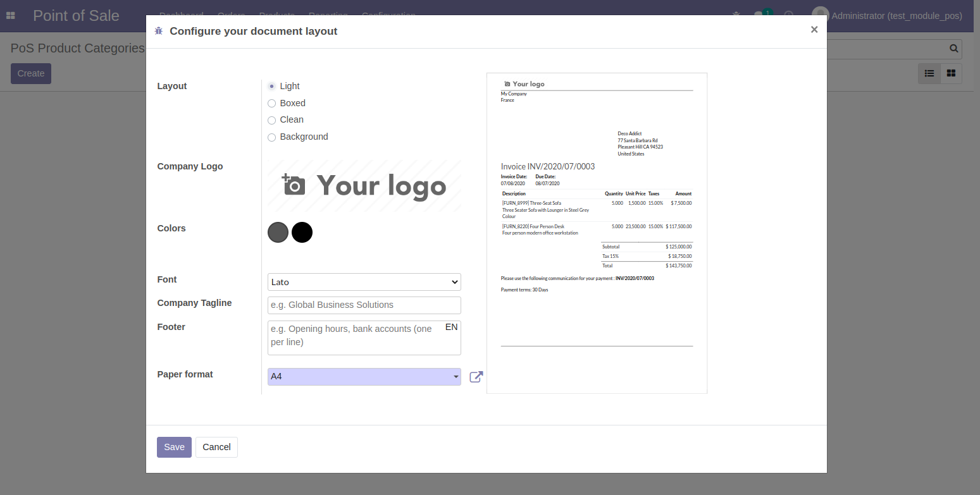Switch to kanban view icon
The width and height of the screenshot is (980, 495).
pyautogui.click(x=951, y=73)
